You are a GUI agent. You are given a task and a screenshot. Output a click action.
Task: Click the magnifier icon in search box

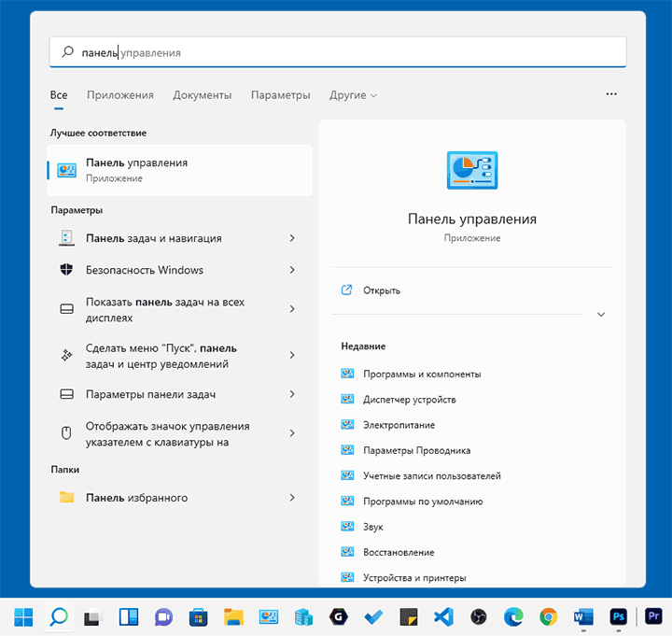67,52
